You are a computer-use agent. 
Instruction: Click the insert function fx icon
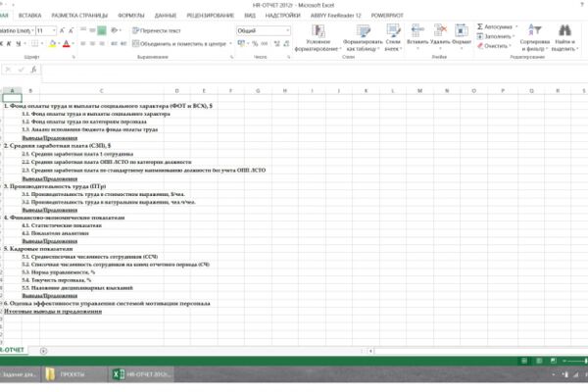pyautogui.click(x=33, y=70)
